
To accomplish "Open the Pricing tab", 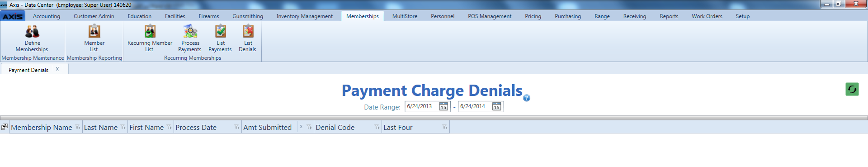I will (x=533, y=16).
